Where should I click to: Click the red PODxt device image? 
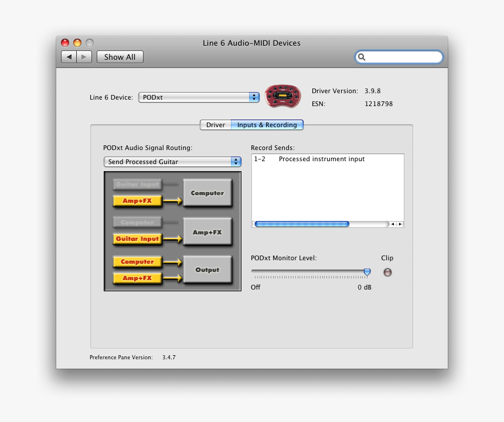click(283, 96)
